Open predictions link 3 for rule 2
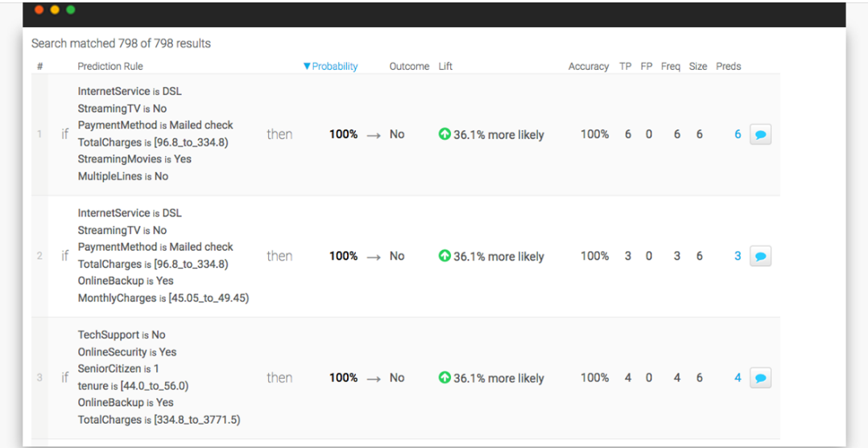Viewport: 868px width, 448px height. coord(738,256)
